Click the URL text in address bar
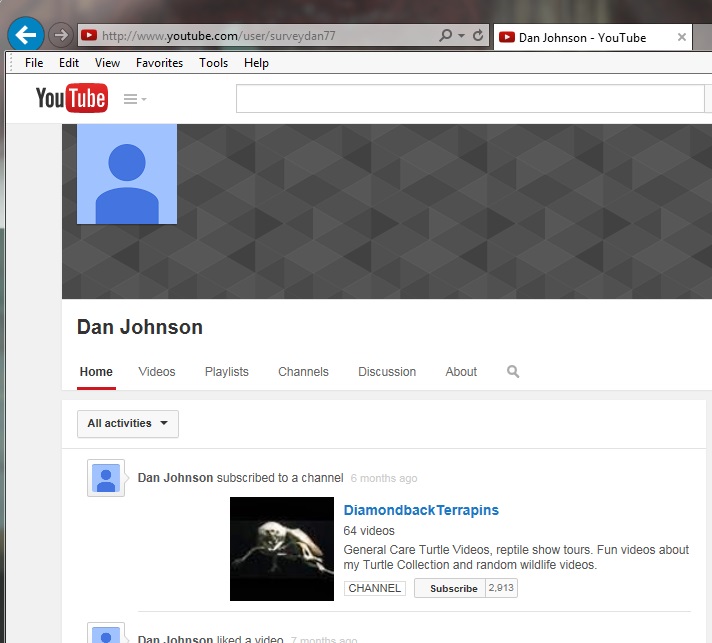The height and width of the screenshot is (643, 712). tap(218, 35)
